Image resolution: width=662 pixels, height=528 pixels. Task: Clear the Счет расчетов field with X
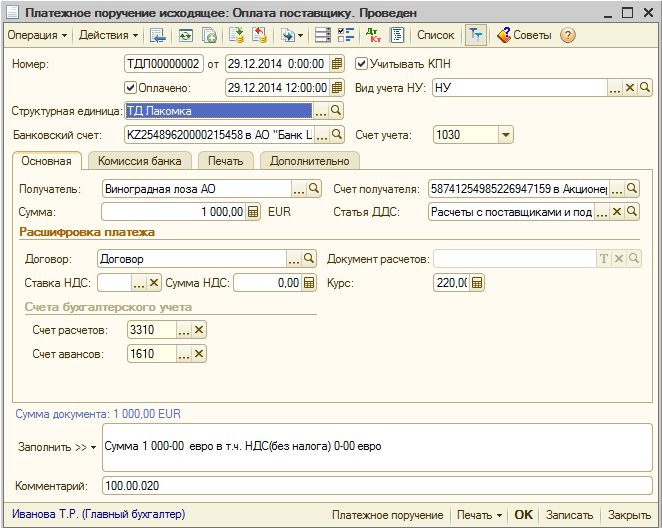(x=199, y=330)
